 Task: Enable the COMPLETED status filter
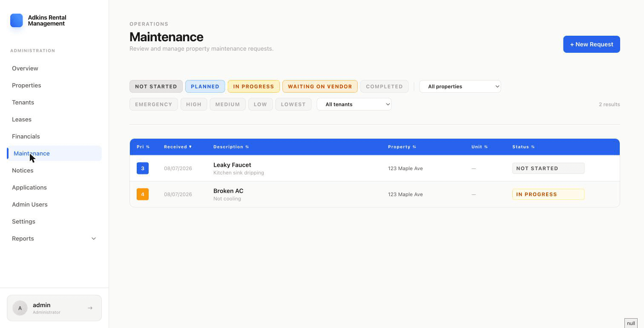point(384,86)
